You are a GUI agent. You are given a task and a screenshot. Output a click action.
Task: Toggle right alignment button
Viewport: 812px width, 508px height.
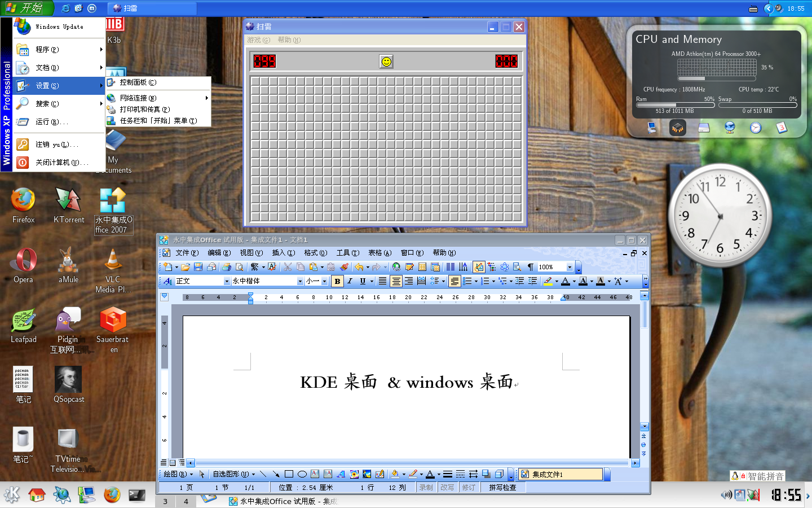pos(409,281)
